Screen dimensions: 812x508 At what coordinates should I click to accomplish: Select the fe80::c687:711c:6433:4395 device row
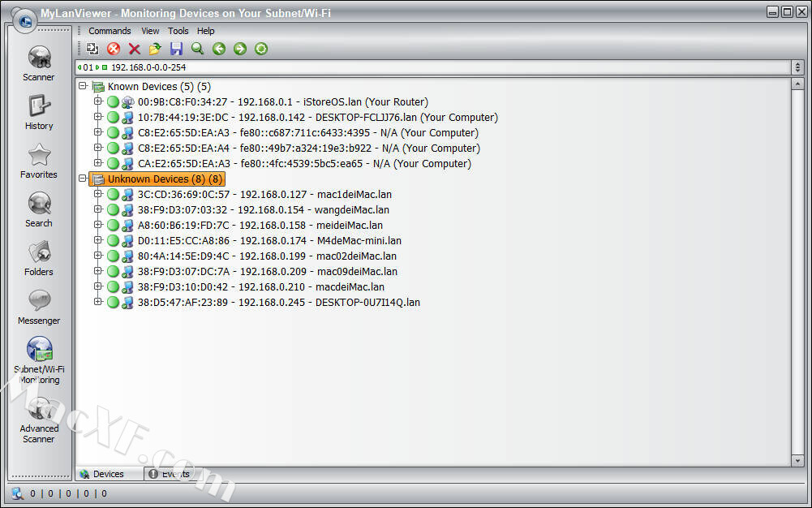(308, 133)
